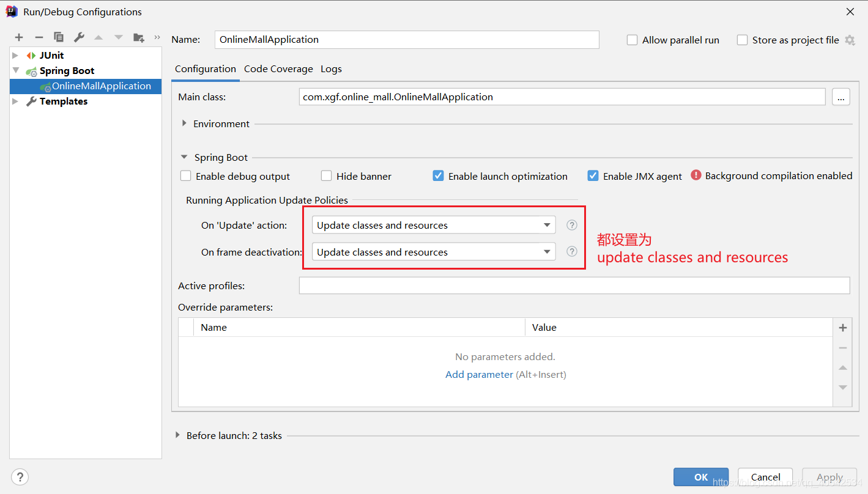The image size is (868, 494).
Task: Focus the Main class field
Action: (x=562, y=97)
